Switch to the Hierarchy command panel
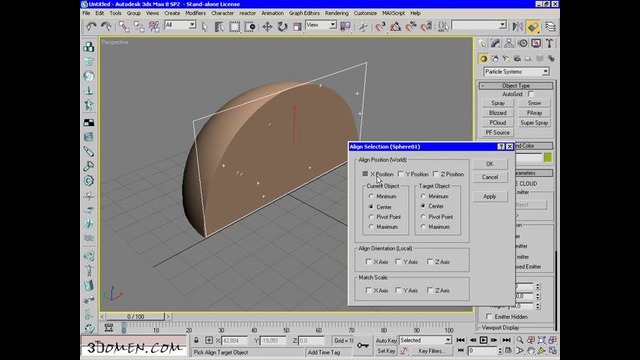 pyautogui.click(x=509, y=43)
